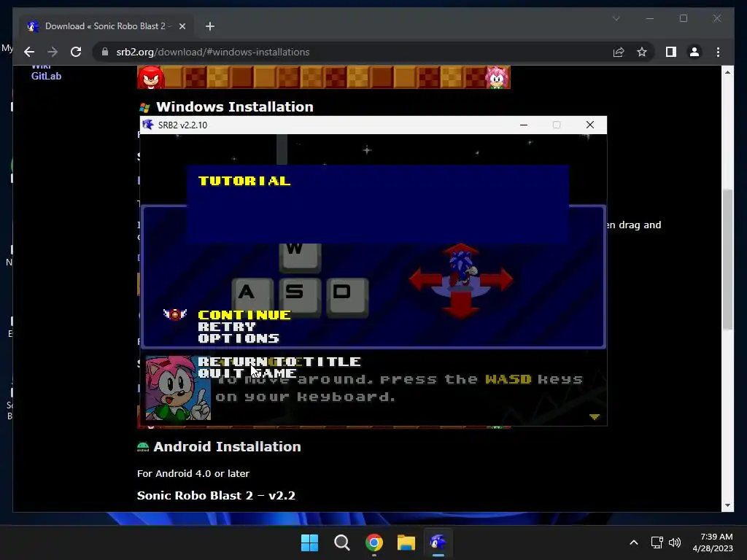Switch to Download Sonic Robo Blast 2 tab
The height and width of the screenshot is (560, 747).
(106, 26)
